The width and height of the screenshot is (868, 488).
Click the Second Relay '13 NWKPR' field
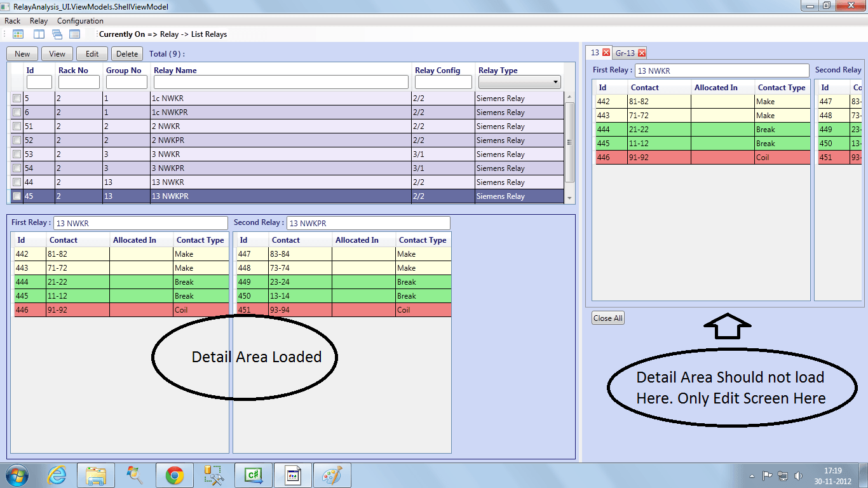coord(369,223)
